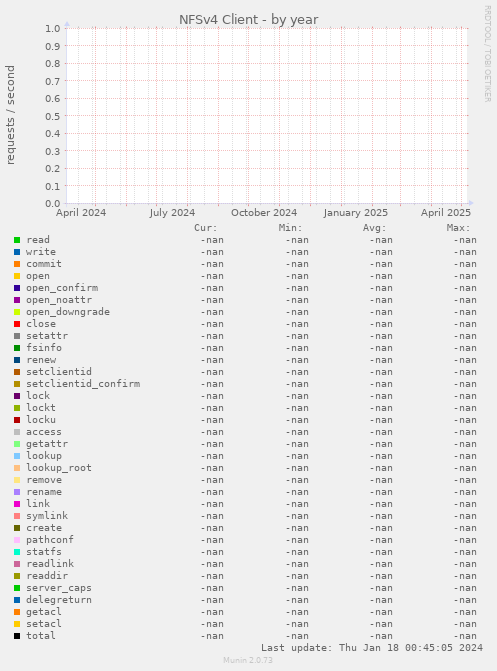
Task: Click the open_downgrade legend label
Action: (x=68, y=312)
